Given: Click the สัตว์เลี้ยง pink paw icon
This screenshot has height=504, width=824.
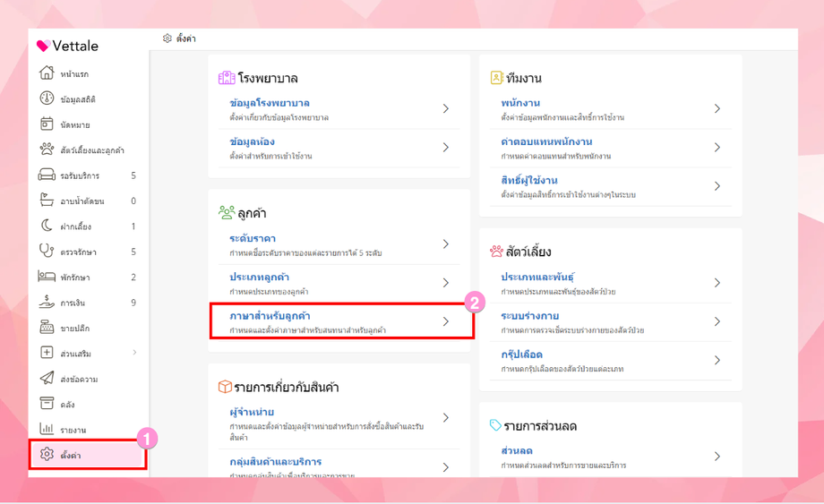Looking at the screenshot, I should pyautogui.click(x=496, y=252).
